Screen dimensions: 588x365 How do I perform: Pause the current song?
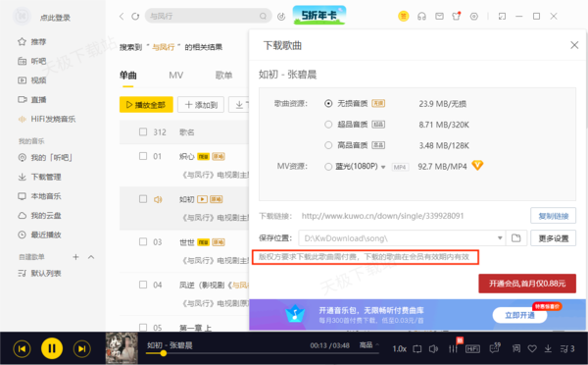pyautogui.click(x=52, y=348)
